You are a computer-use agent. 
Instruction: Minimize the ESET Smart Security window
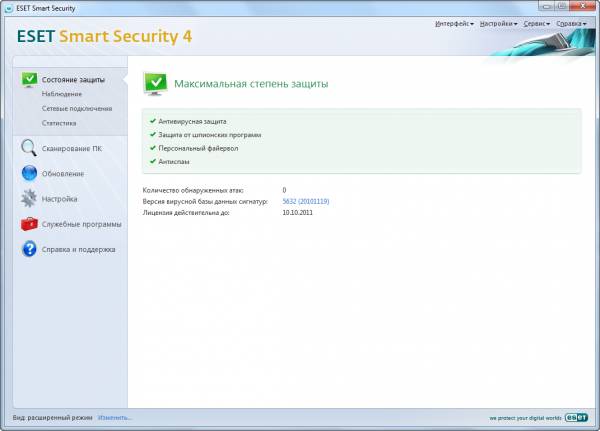(547, 6)
